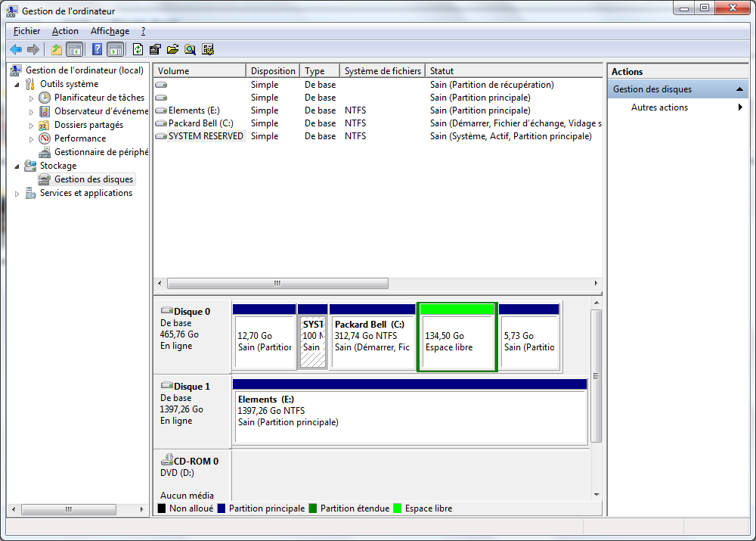Select 134,50 Go Espace libre block
This screenshot has width=756, height=541.
pos(457,337)
